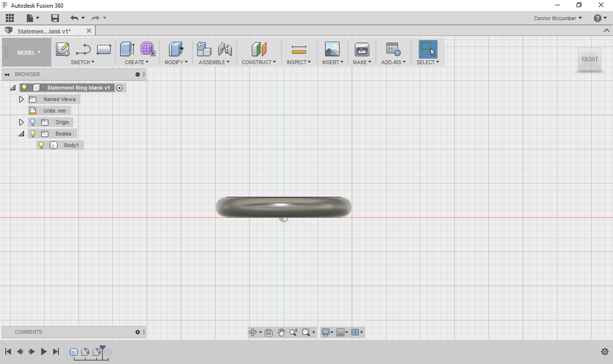
Task: Select the Offset Plane construct tool
Action: (x=259, y=49)
